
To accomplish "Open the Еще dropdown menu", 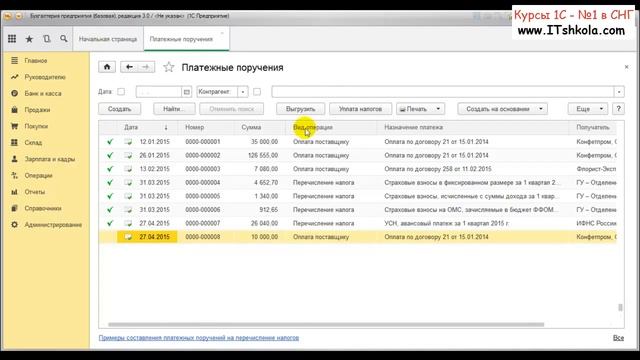I will tap(587, 109).
